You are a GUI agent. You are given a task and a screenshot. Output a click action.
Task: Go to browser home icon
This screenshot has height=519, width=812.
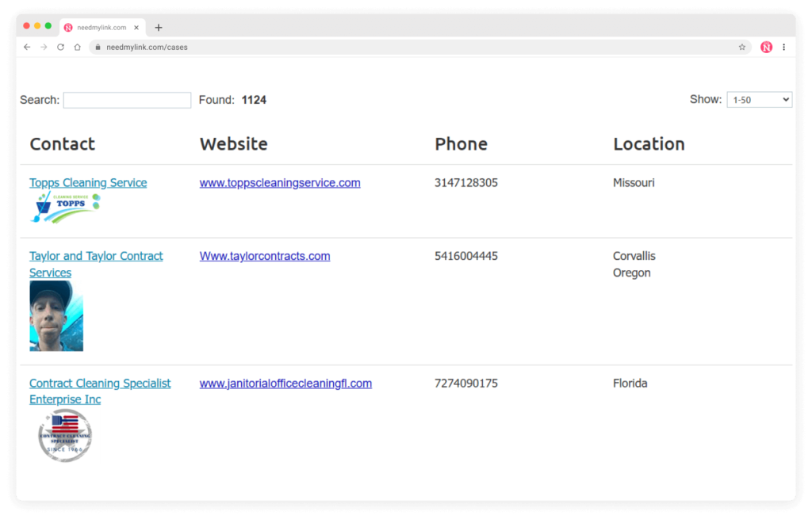[77, 48]
